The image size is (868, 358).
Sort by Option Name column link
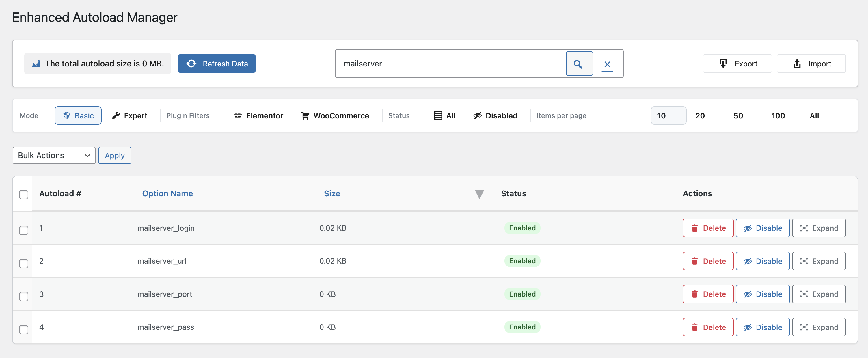(x=167, y=193)
